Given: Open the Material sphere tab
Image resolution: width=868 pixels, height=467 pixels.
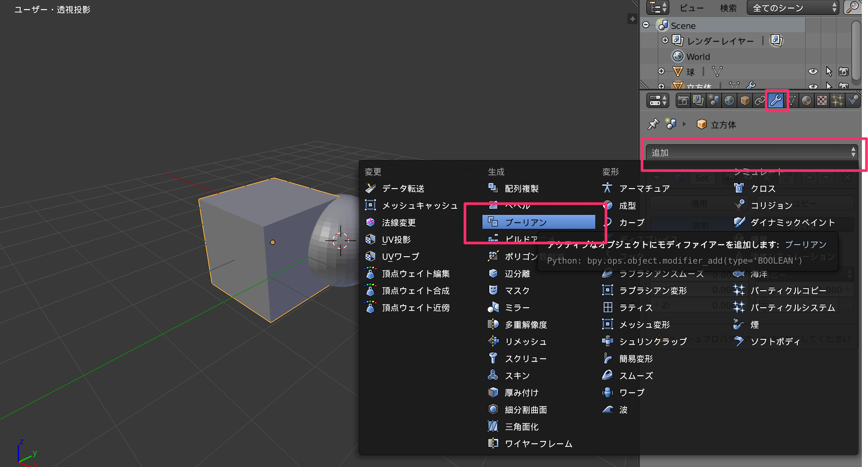Looking at the screenshot, I should [807, 101].
